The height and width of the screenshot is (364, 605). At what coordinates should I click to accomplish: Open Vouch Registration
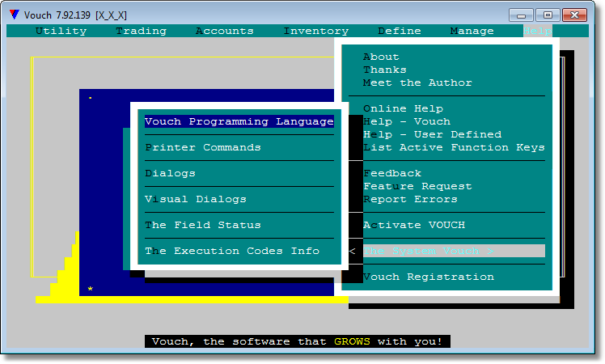point(429,277)
